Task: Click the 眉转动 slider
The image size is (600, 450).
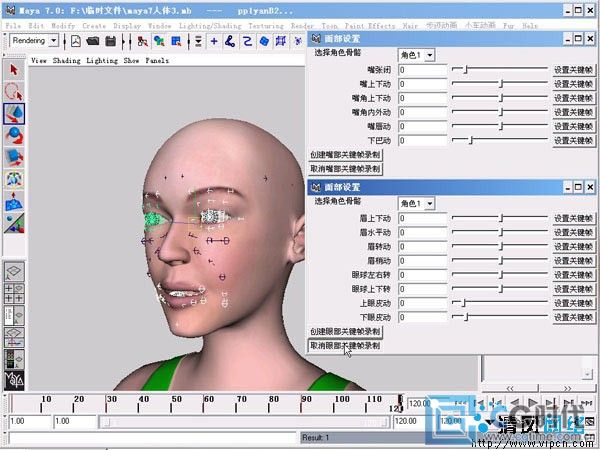Action: pos(500,246)
